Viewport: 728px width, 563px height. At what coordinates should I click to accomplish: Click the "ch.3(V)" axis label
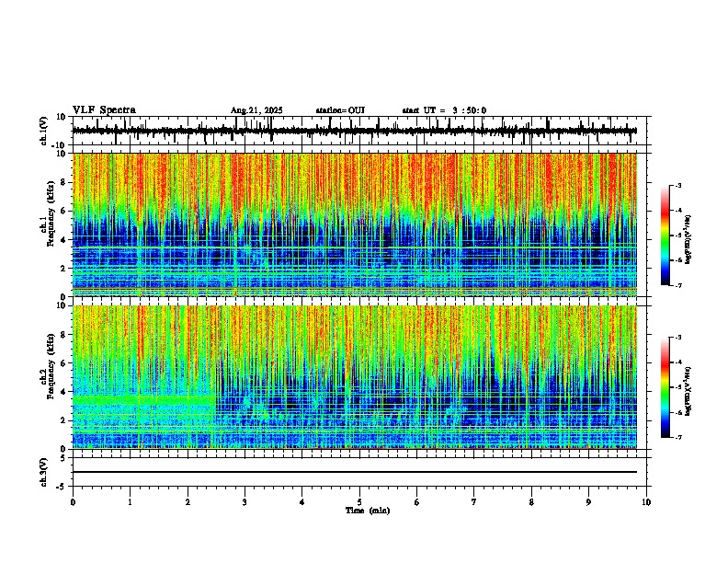coord(44,472)
